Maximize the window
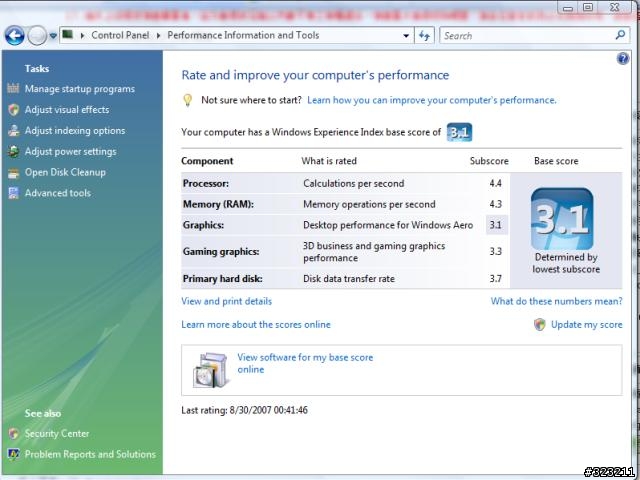The height and width of the screenshot is (480, 640). [588, 7]
